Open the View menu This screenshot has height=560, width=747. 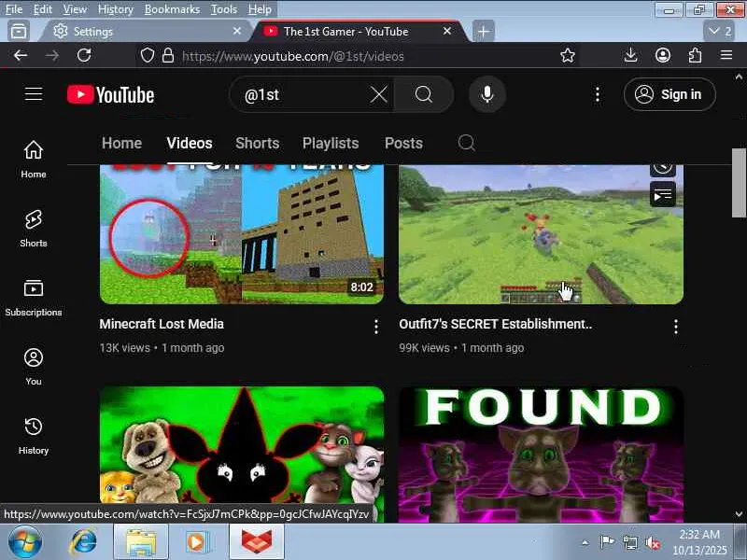[75, 9]
